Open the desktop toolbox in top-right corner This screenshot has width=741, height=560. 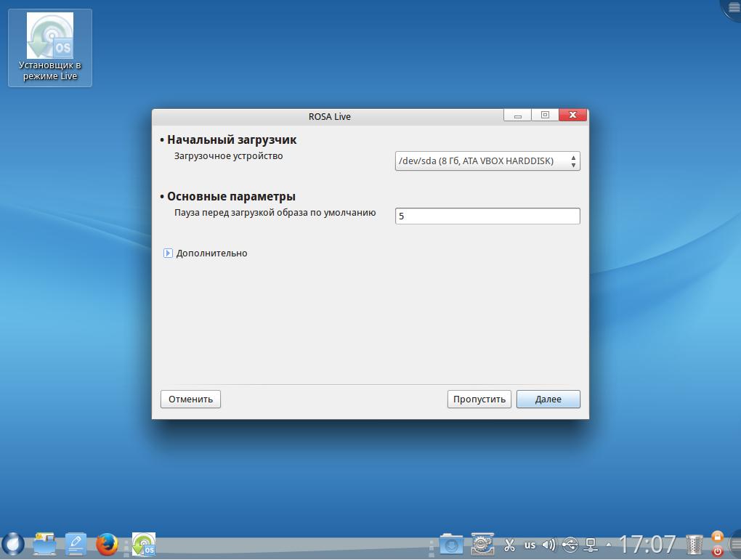click(733, 8)
